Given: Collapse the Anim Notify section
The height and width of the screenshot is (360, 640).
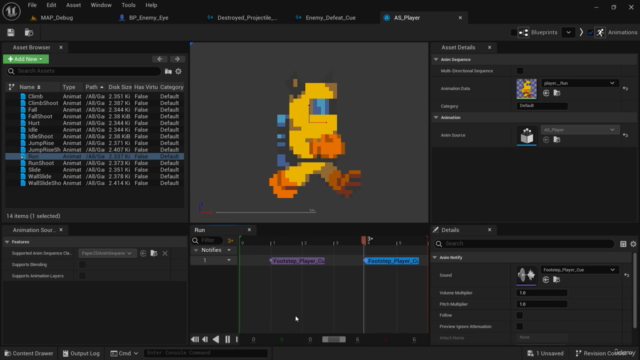Looking at the screenshot, I should coord(435,258).
